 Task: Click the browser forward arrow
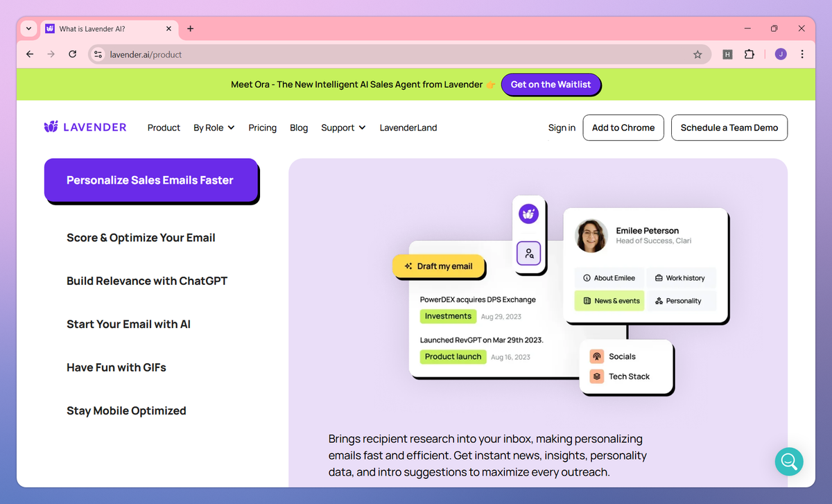click(x=51, y=54)
